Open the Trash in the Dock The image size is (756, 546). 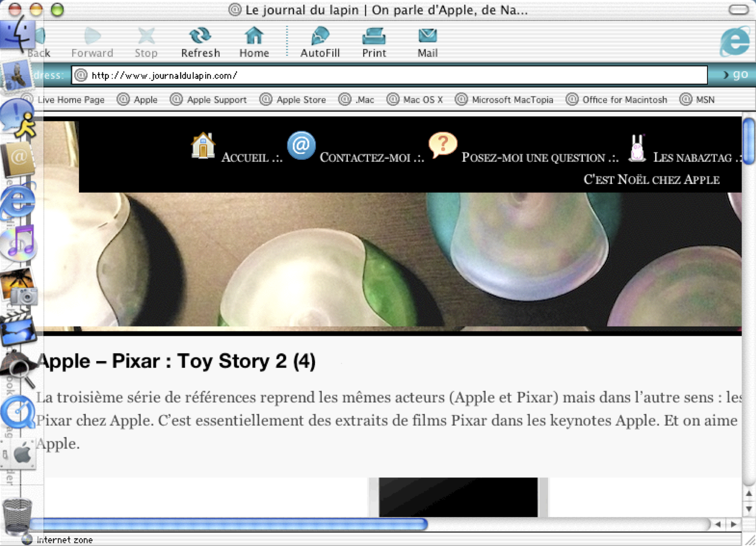click(17, 515)
